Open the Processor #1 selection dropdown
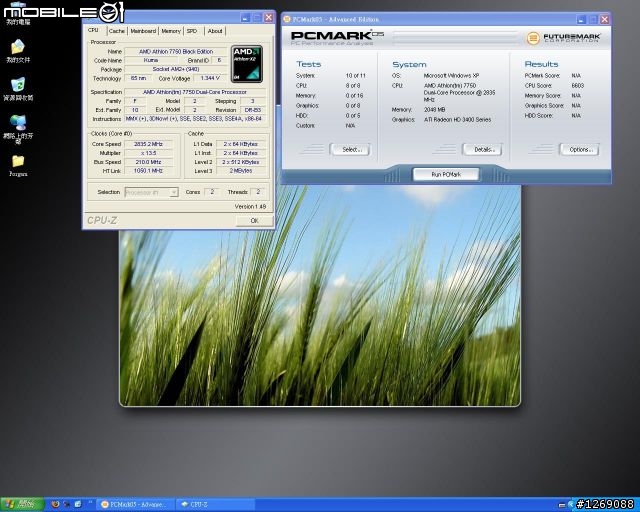 click(x=151, y=192)
